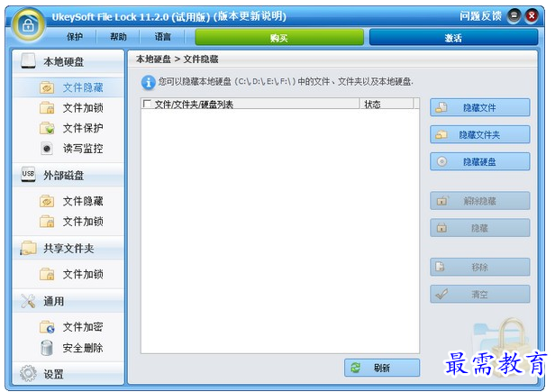Click the 移除 button

coord(480,267)
